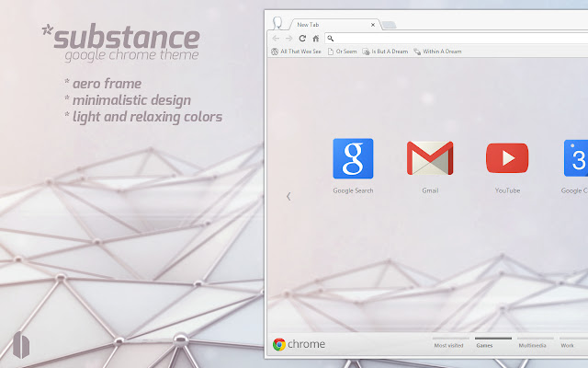
Task: Click the forward navigation arrow
Action: point(288,39)
